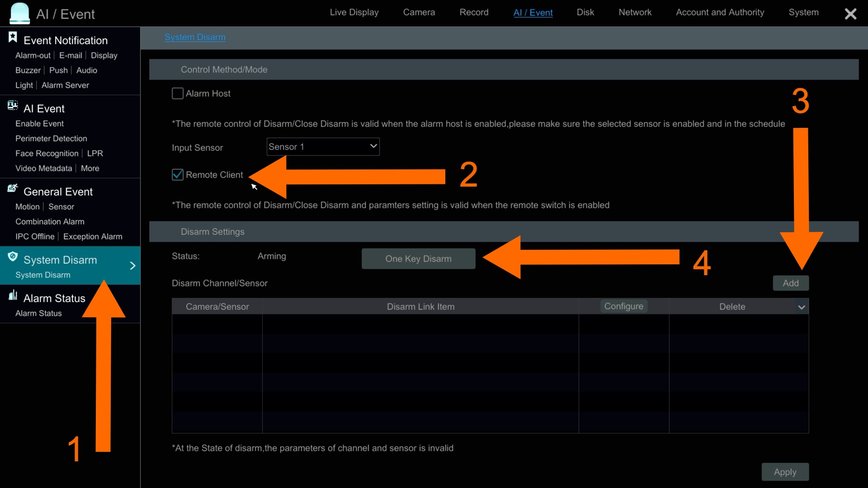This screenshot has width=868, height=488.
Task: Click Event Notification heading
Action: click(x=66, y=41)
